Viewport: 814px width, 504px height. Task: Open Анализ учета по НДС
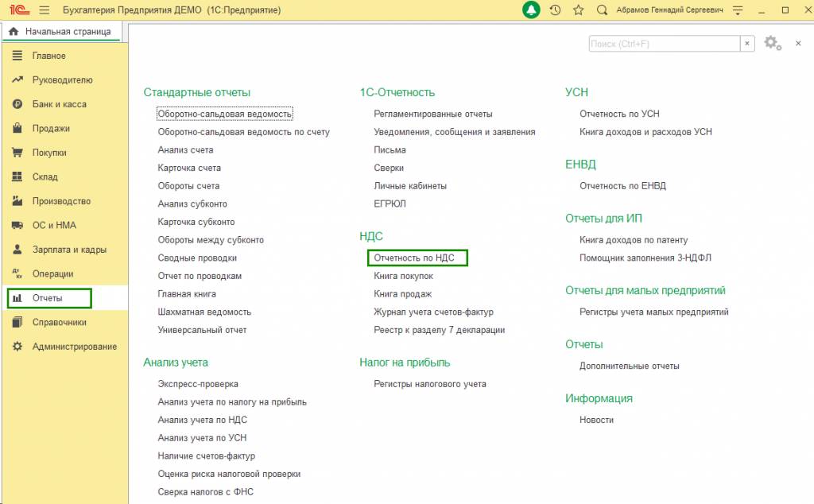[x=203, y=420]
